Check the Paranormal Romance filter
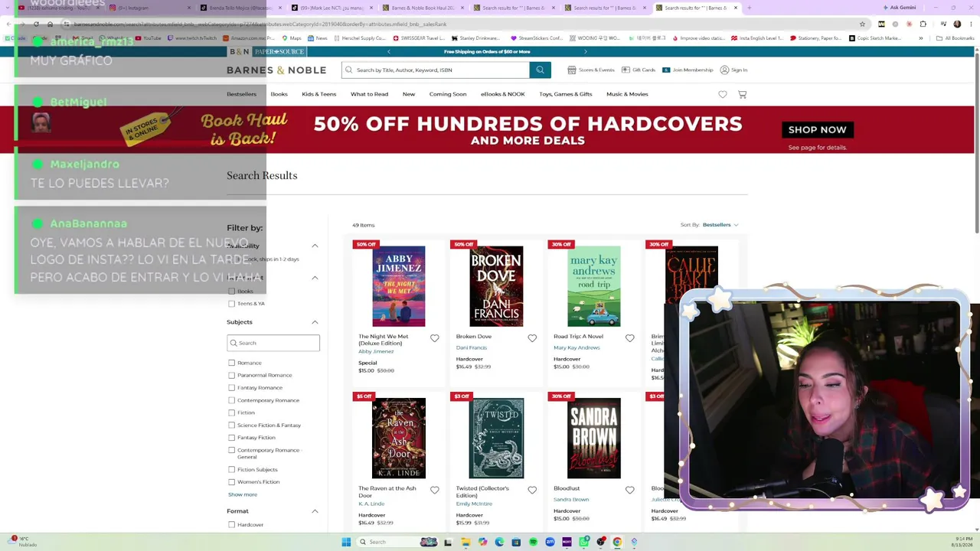Screen dimensions: 980x551 click(x=231, y=375)
